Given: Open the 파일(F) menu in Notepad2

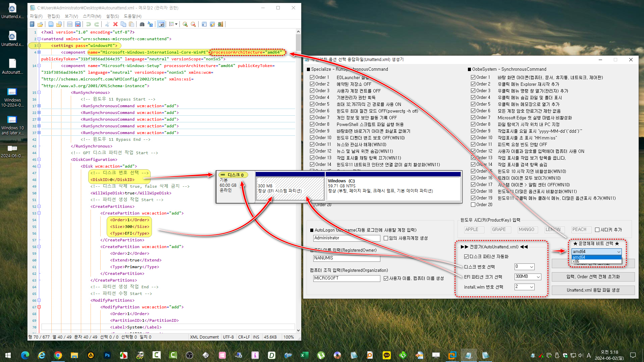Looking at the screenshot, I should pos(36,16).
